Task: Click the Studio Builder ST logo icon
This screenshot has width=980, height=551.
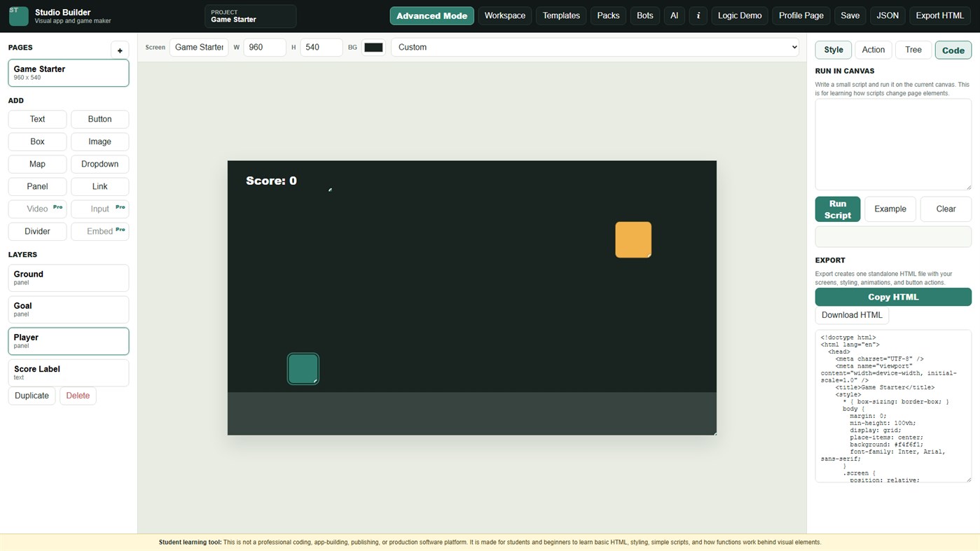Action: coord(19,16)
